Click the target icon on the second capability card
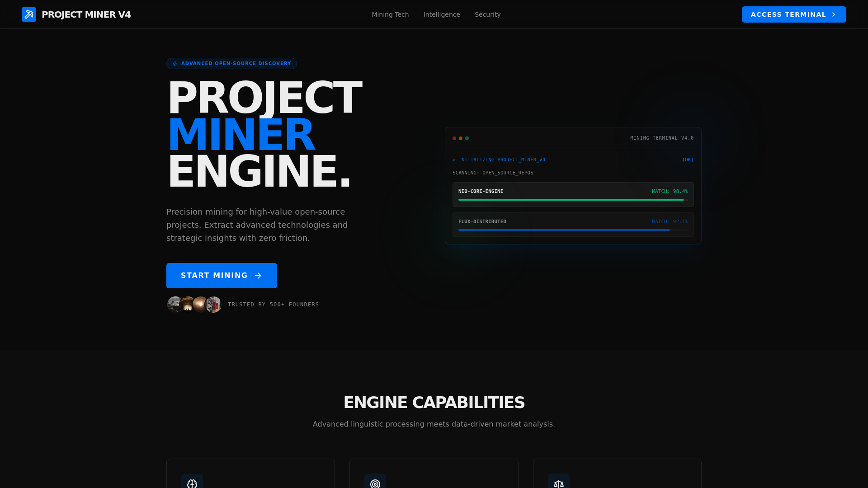This screenshot has height=488, width=868. [x=375, y=483]
